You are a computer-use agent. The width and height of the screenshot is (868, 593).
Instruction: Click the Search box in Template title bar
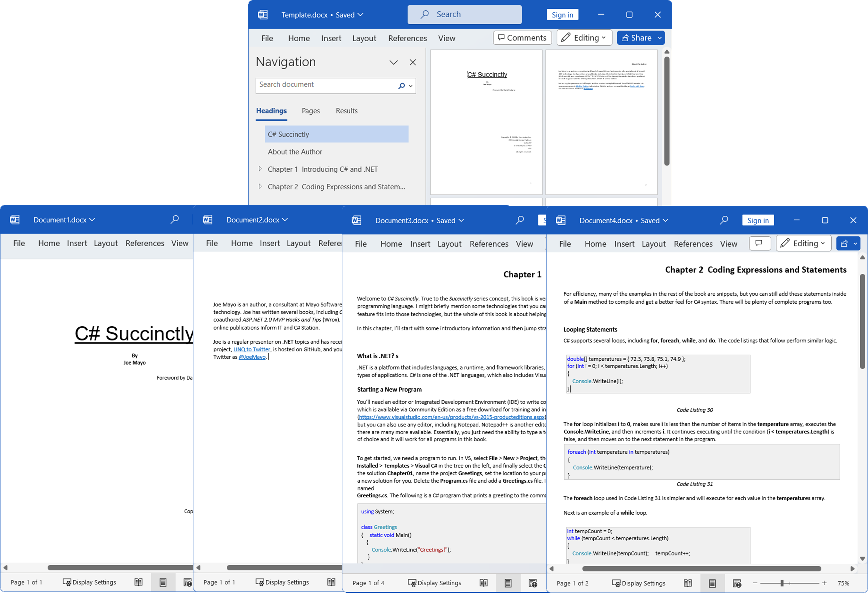click(x=464, y=15)
